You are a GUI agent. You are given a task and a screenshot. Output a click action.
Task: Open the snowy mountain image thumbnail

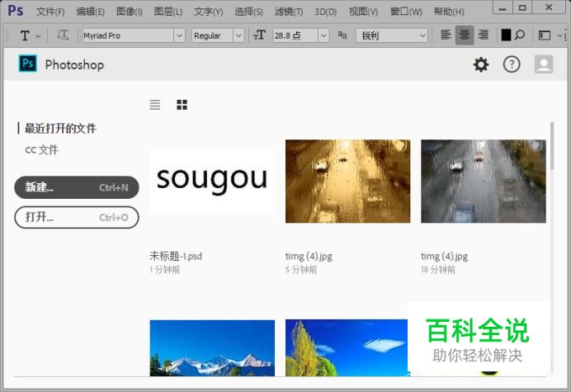[x=212, y=348]
